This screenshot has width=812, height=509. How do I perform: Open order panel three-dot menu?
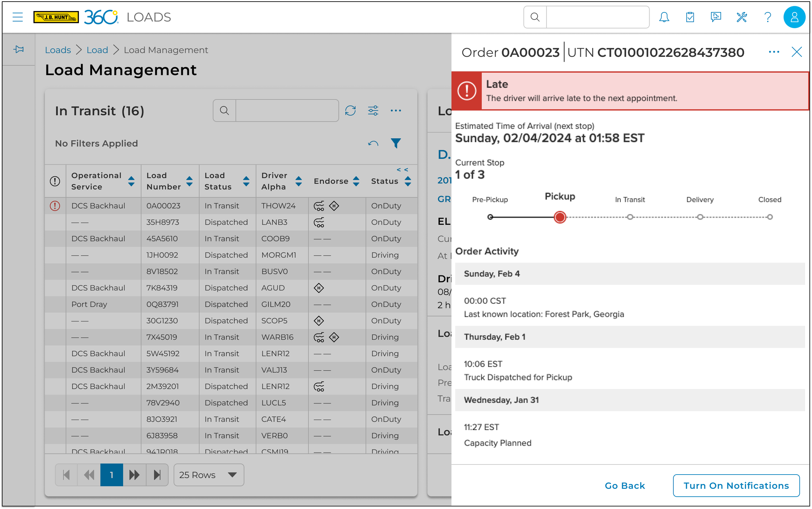pyautogui.click(x=774, y=52)
